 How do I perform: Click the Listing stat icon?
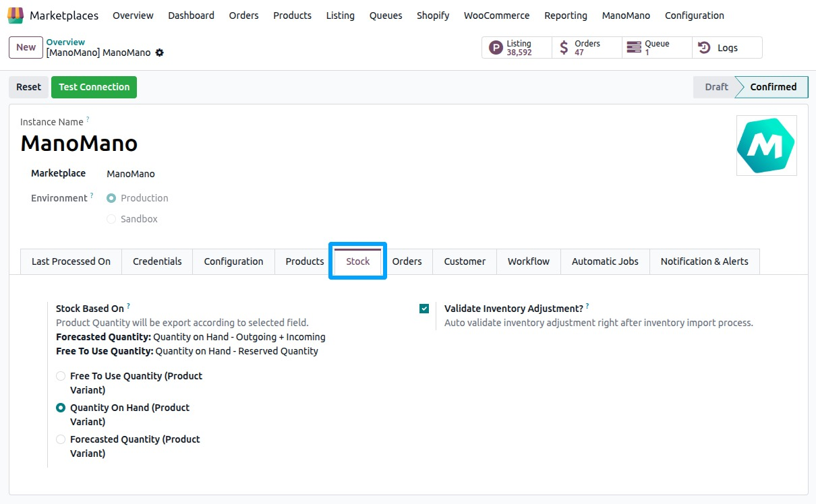(496, 48)
